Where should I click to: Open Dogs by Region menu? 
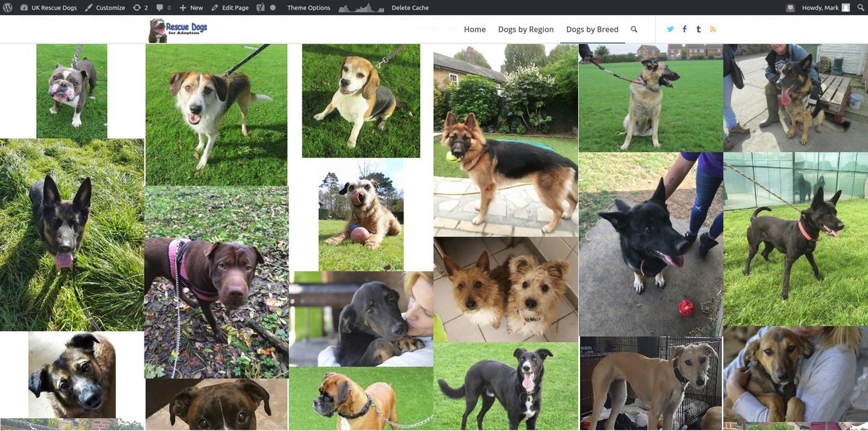coord(526,30)
